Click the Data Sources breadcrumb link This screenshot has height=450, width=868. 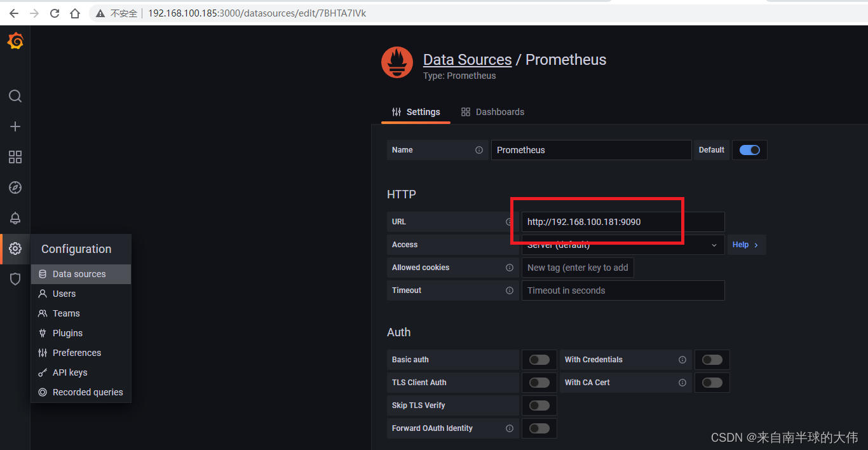coord(467,60)
